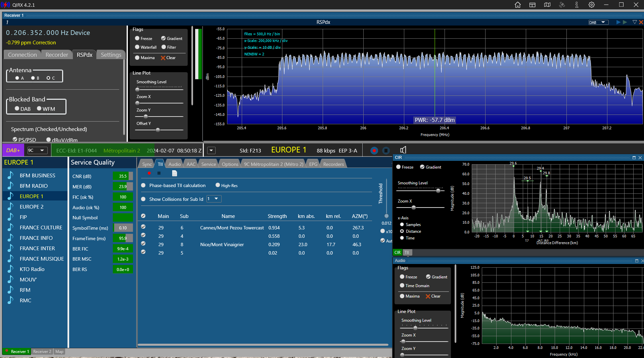The image size is (644, 358).
Task: Stop TII recording with small square
Action: click(x=159, y=173)
